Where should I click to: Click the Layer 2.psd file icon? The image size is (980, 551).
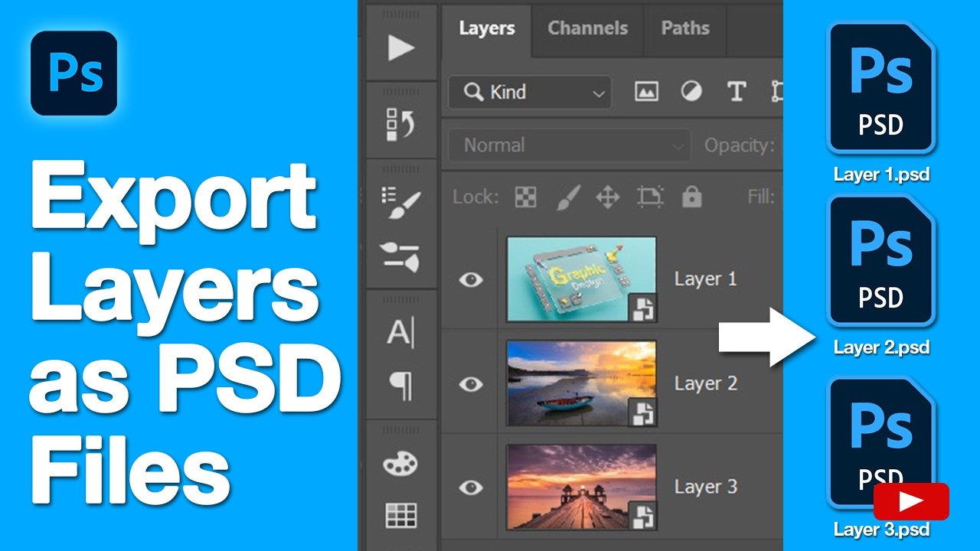pyautogui.click(x=881, y=260)
